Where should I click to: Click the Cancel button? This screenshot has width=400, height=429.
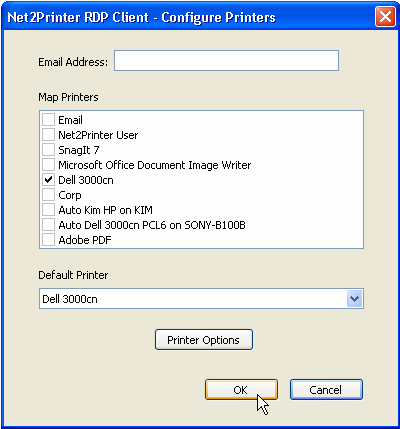click(x=326, y=390)
